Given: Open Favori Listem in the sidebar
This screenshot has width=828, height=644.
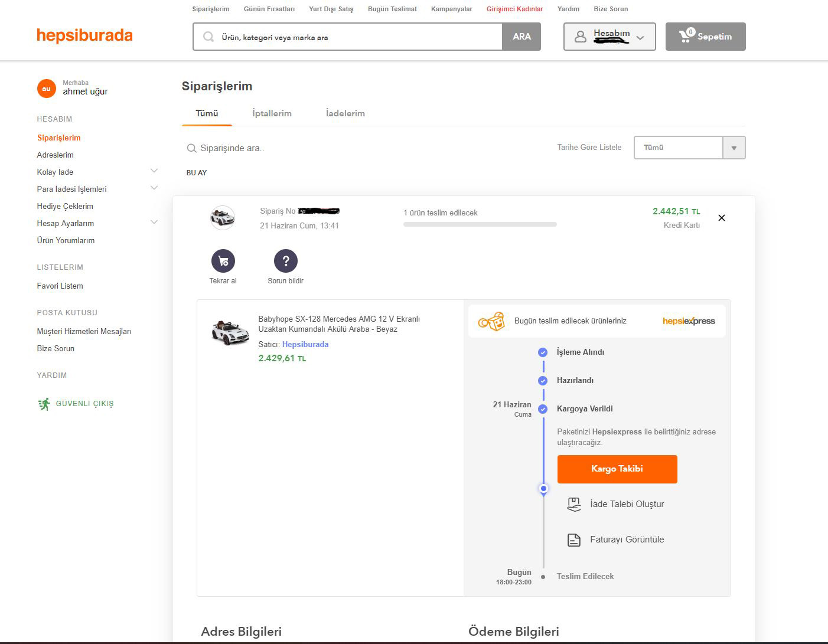Looking at the screenshot, I should coord(60,286).
